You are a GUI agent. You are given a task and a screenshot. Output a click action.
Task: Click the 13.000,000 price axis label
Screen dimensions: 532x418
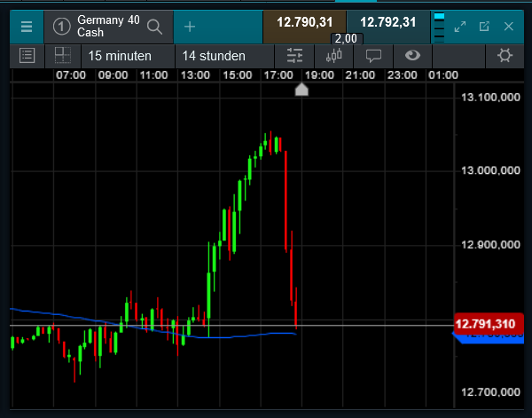[490, 170]
